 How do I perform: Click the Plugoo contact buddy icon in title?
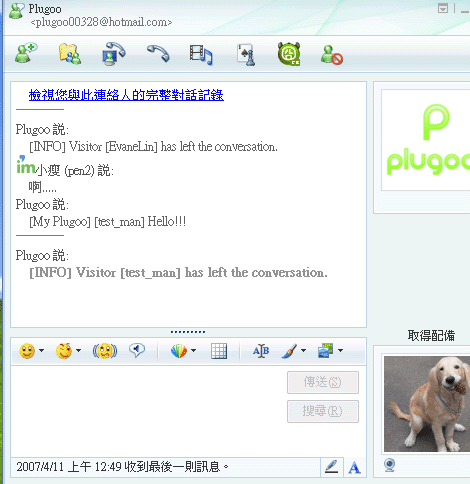16,11
